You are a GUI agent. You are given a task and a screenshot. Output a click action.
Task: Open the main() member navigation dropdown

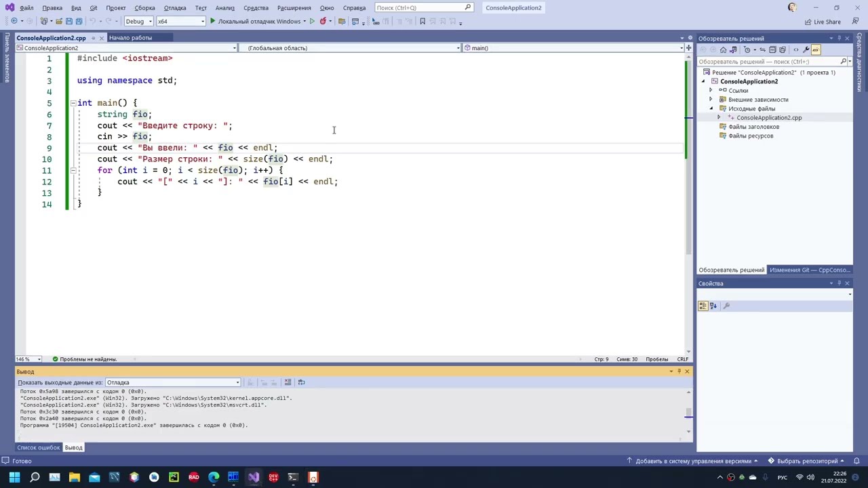(x=573, y=48)
